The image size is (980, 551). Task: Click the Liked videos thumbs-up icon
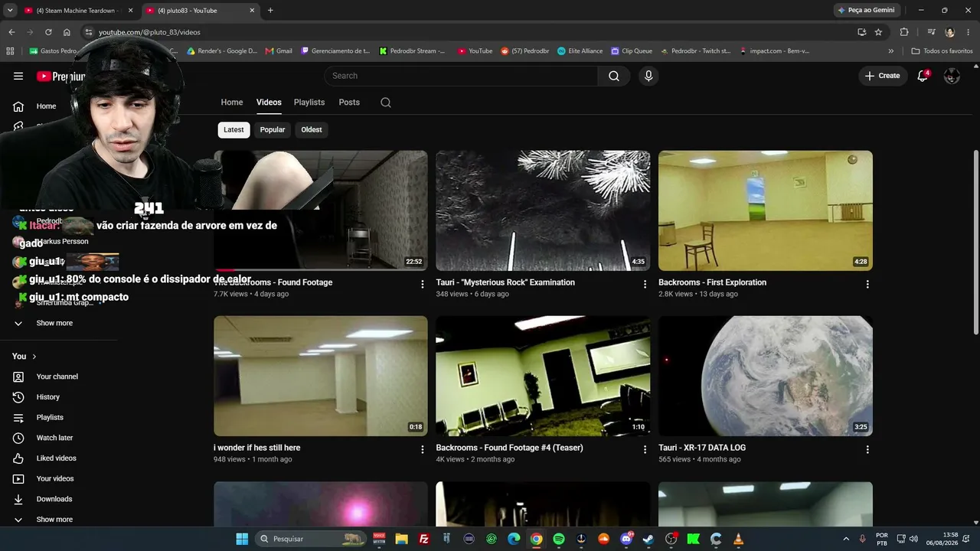coord(18,458)
